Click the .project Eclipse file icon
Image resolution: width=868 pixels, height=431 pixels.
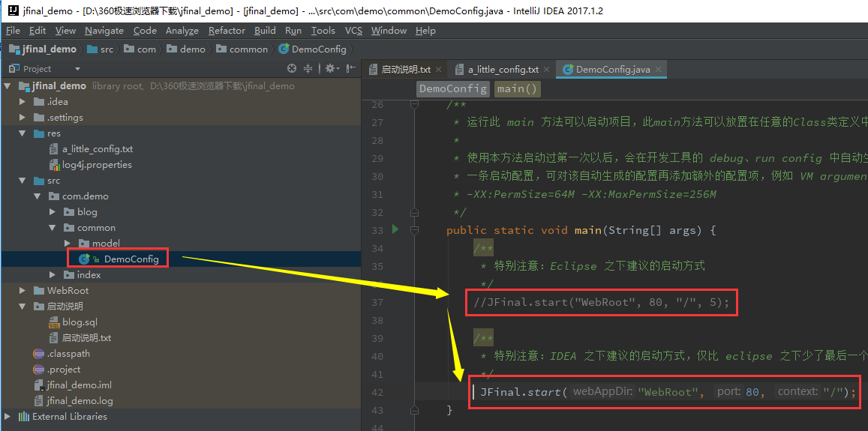click(x=39, y=369)
